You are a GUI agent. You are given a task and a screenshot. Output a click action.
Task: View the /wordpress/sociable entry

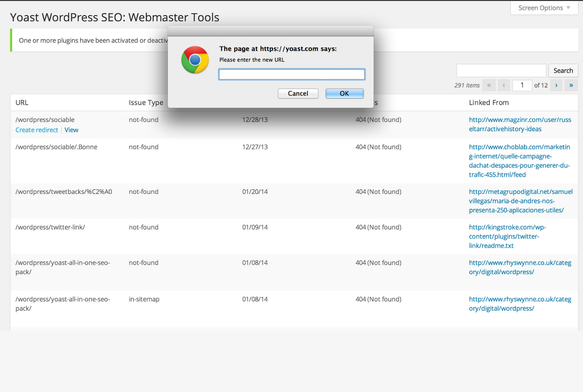tap(71, 130)
